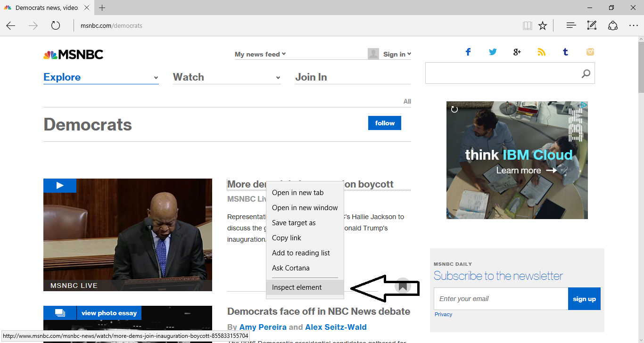Open the Share icon in the toolbar
This screenshot has height=343, width=644.
(613, 25)
